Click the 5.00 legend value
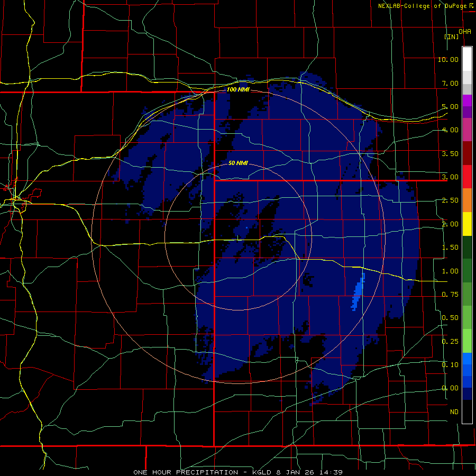This screenshot has width=476, height=476. click(450, 106)
